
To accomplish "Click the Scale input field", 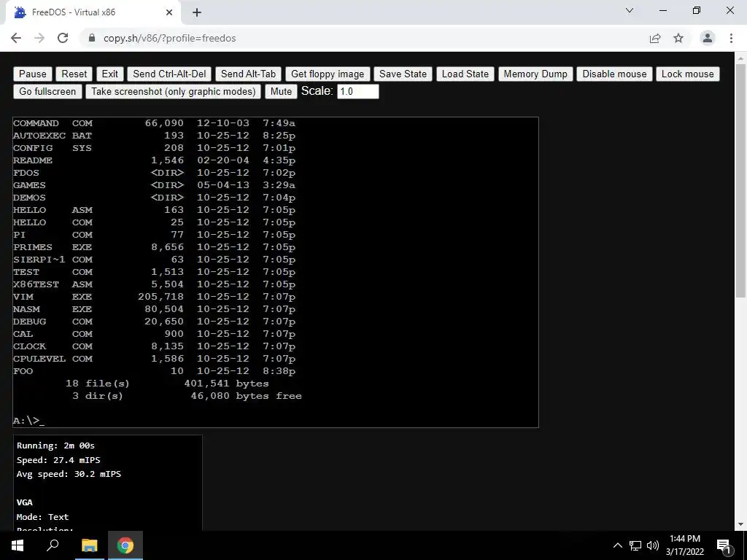I will coord(357,91).
